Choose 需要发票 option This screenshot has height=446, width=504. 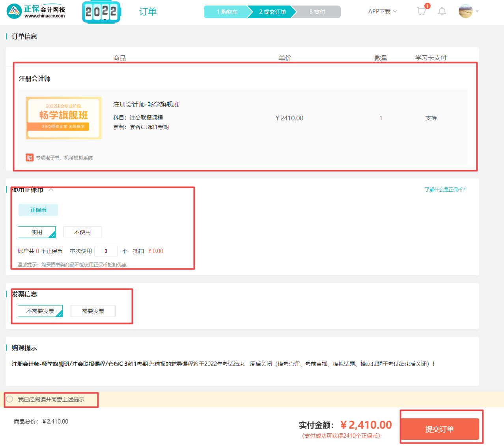(93, 311)
